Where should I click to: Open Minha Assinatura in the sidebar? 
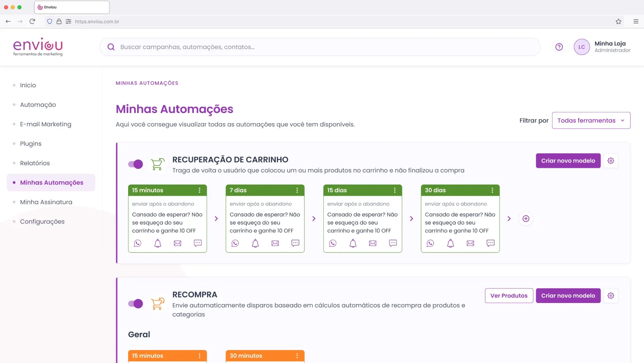click(x=46, y=202)
